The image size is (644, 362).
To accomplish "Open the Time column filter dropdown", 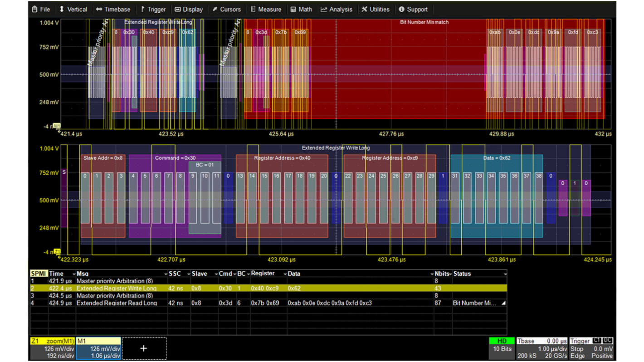I will coord(74,274).
